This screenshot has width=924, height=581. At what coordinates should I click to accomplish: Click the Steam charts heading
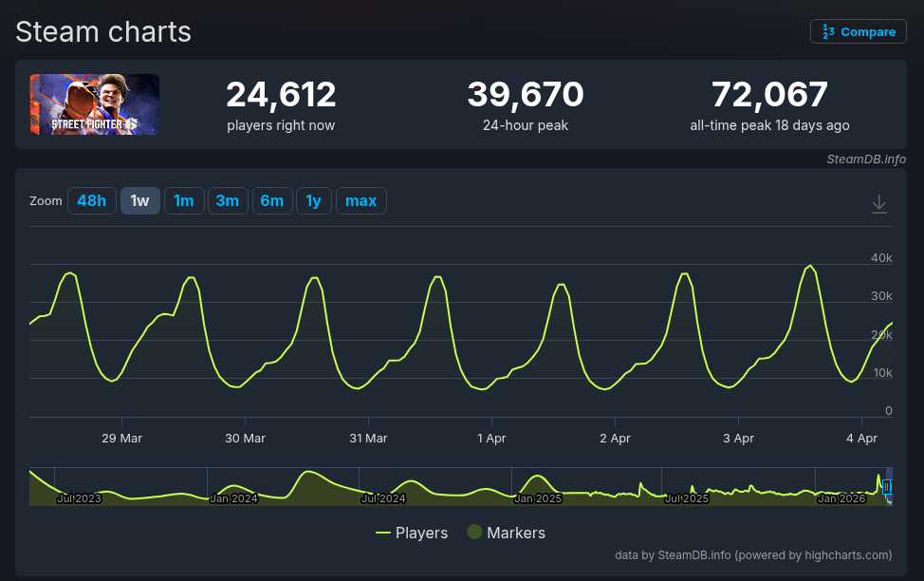click(103, 32)
